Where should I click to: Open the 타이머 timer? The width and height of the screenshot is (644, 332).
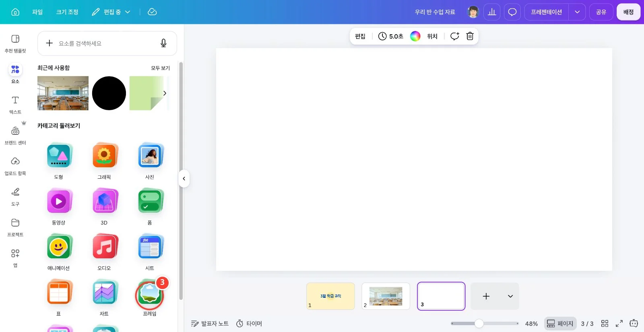249,324
